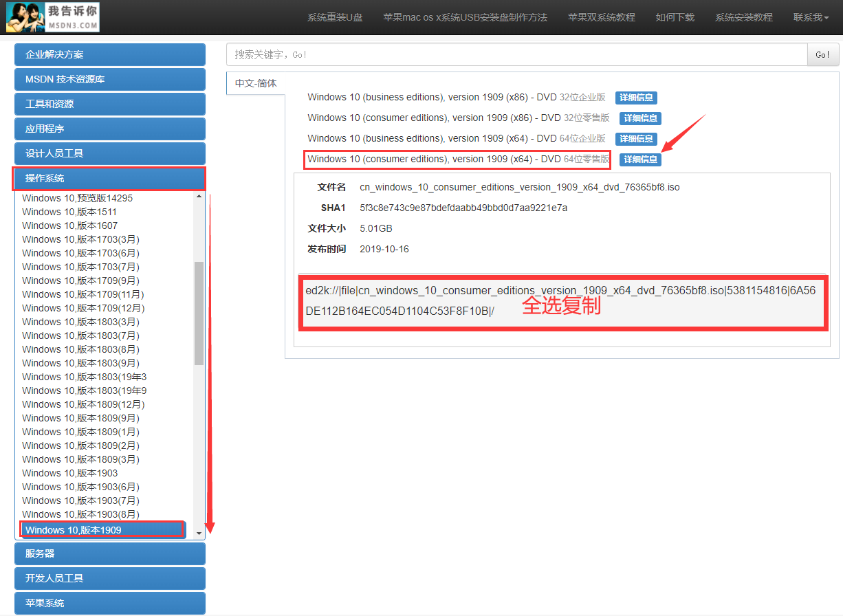This screenshot has width=843, height=616.
Task: Show 详细信息 for 1909 x86 consumer edition
Action: 640,118
